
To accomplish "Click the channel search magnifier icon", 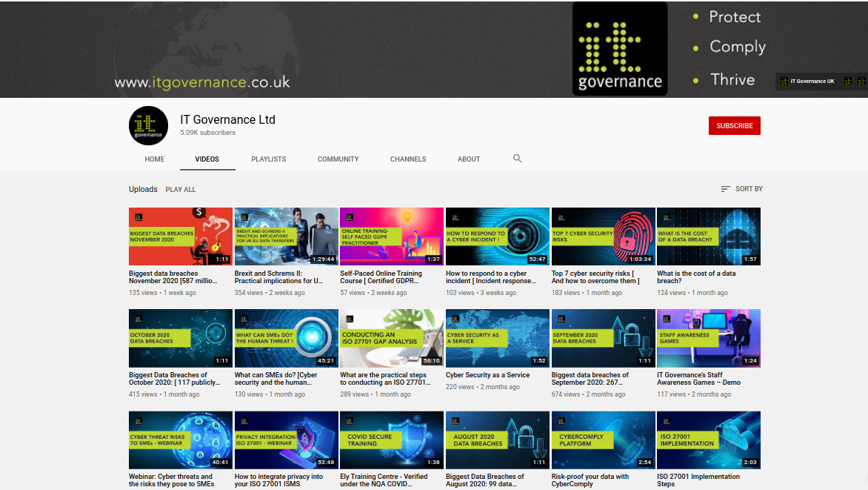I will [x=517, y=159].
